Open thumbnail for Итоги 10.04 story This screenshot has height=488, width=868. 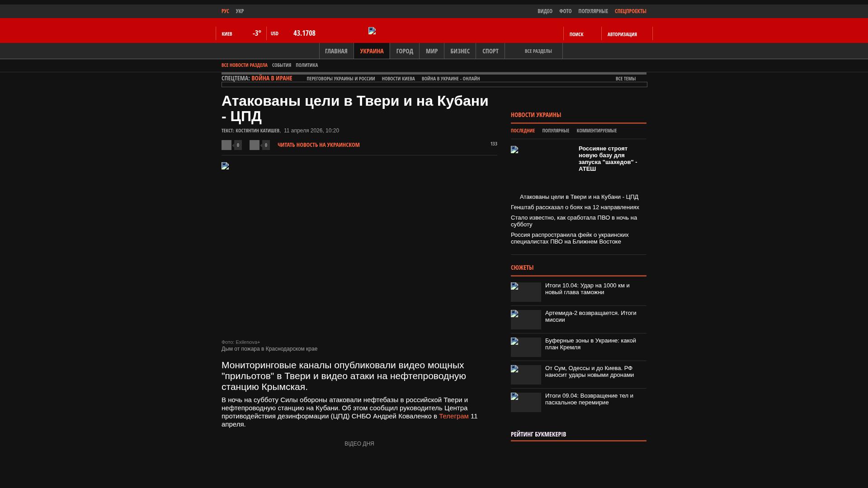click(526, 292)
